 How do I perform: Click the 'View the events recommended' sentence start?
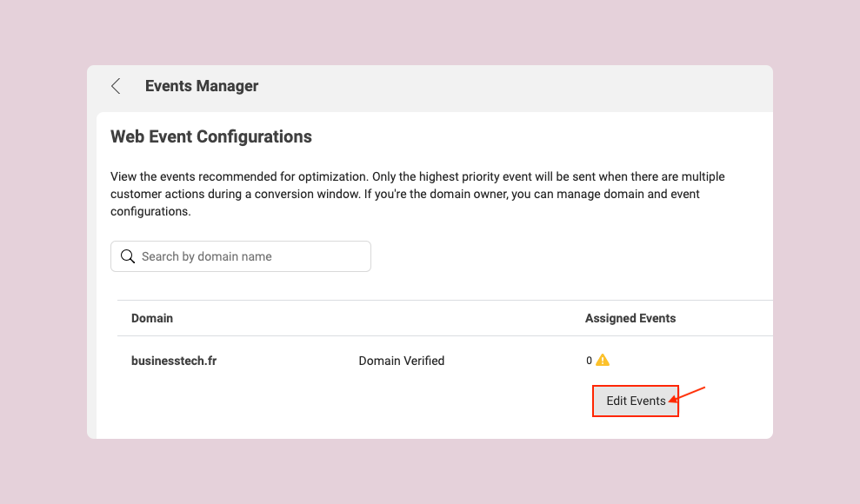pos(202,176)
